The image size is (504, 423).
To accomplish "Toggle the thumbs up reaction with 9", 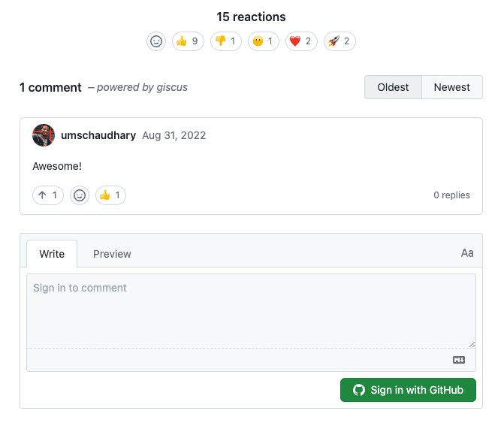I will tap(188, 41).
